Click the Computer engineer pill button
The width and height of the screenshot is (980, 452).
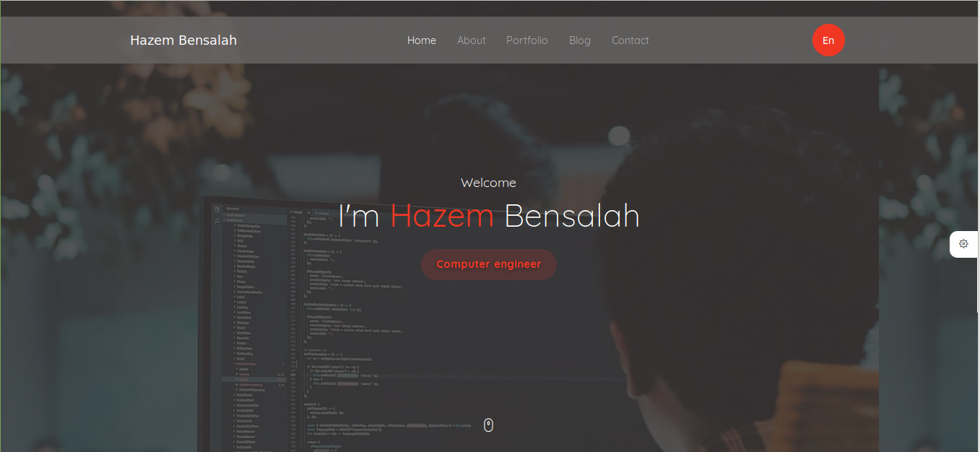pos(489,264)
